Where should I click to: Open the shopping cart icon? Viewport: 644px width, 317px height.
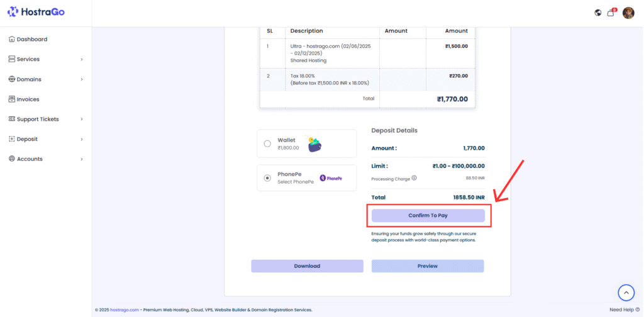coord(611,13)
